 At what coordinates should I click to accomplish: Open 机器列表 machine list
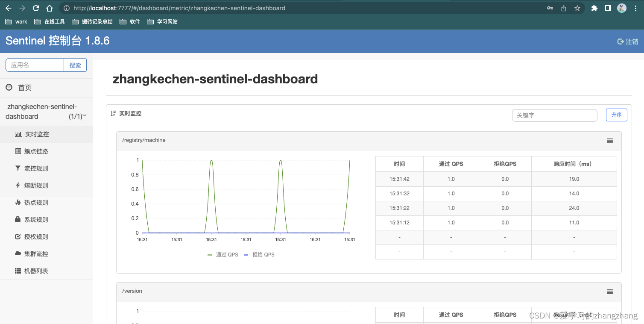tap(36, 271)
